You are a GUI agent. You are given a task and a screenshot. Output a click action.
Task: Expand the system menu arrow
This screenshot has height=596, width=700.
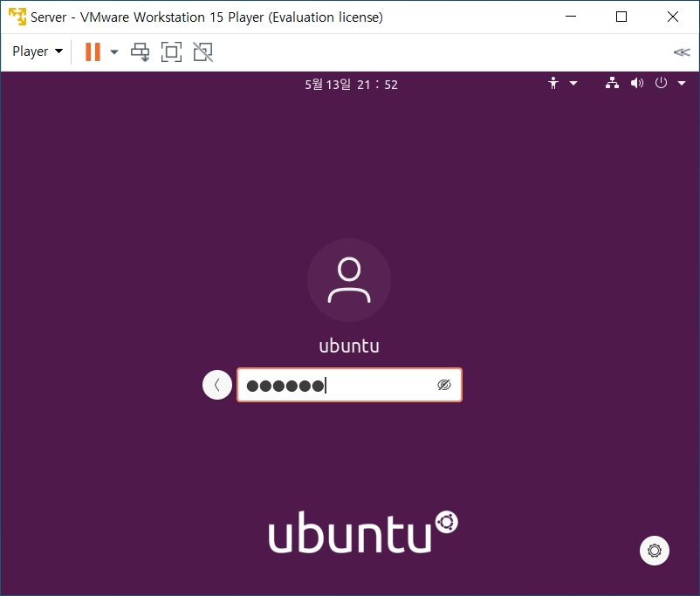tap(682, 83)
